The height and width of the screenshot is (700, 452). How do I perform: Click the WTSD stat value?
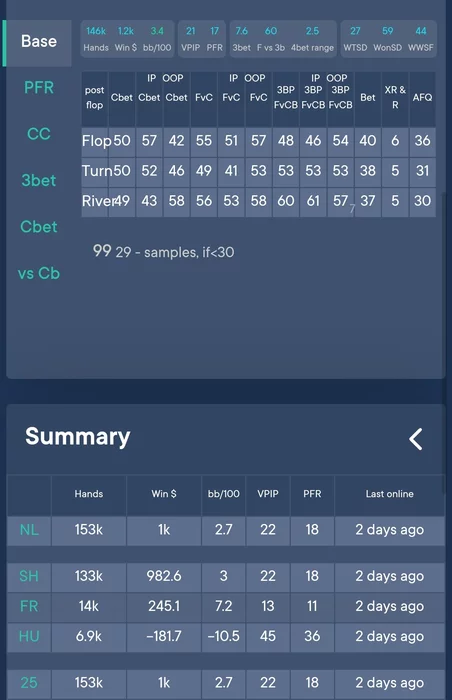355,31
